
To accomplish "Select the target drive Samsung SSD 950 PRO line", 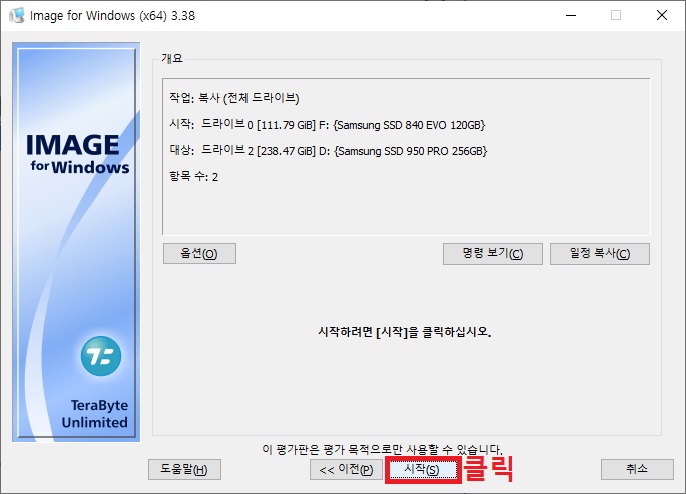I will coord(328,151).
